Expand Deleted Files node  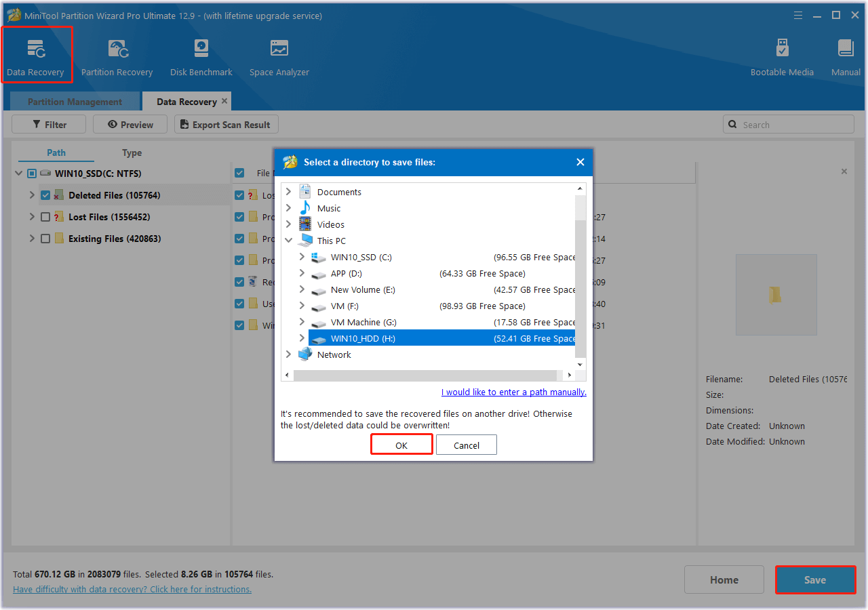click(x=31, y=195)
